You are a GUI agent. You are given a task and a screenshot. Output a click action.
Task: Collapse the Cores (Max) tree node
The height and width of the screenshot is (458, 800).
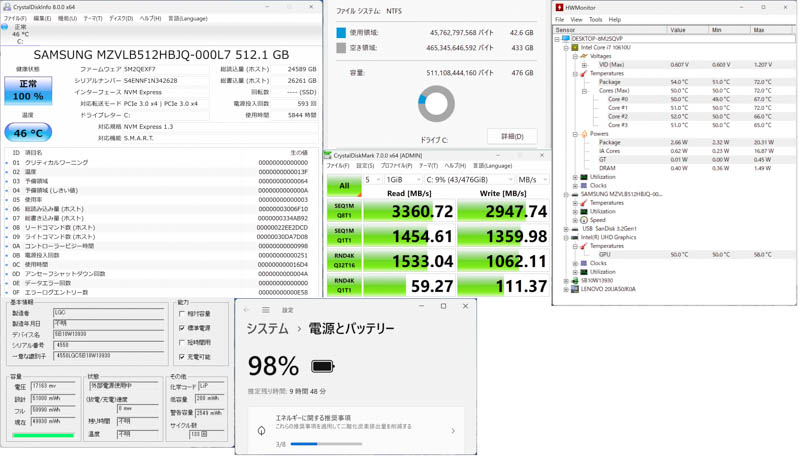584,91
